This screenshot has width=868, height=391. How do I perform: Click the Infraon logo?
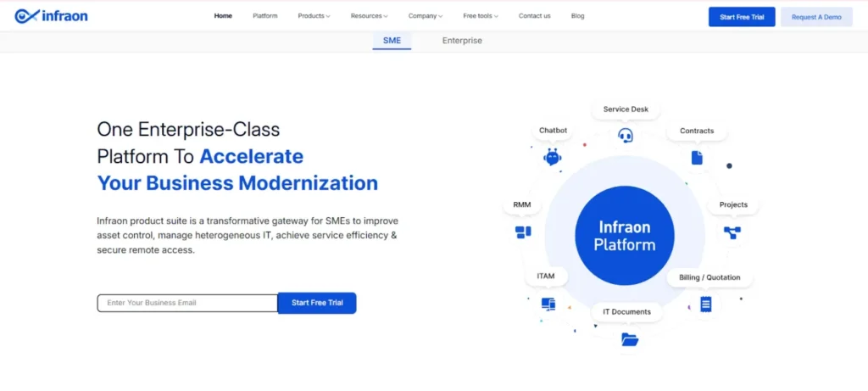coord(51,17)
